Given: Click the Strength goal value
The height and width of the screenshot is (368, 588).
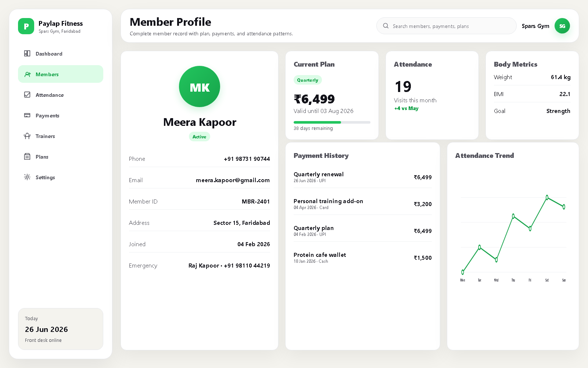Looking at the screenshot, I should (x=558, y=111).
